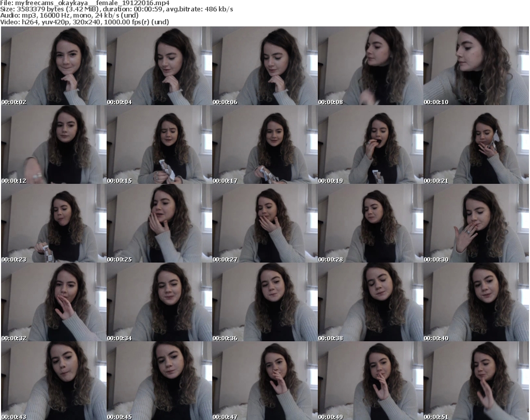The height and width of the screenshot is (420, 530).
Task: Open the thumbnail marked 00:00:08
Action: (370, 66)
